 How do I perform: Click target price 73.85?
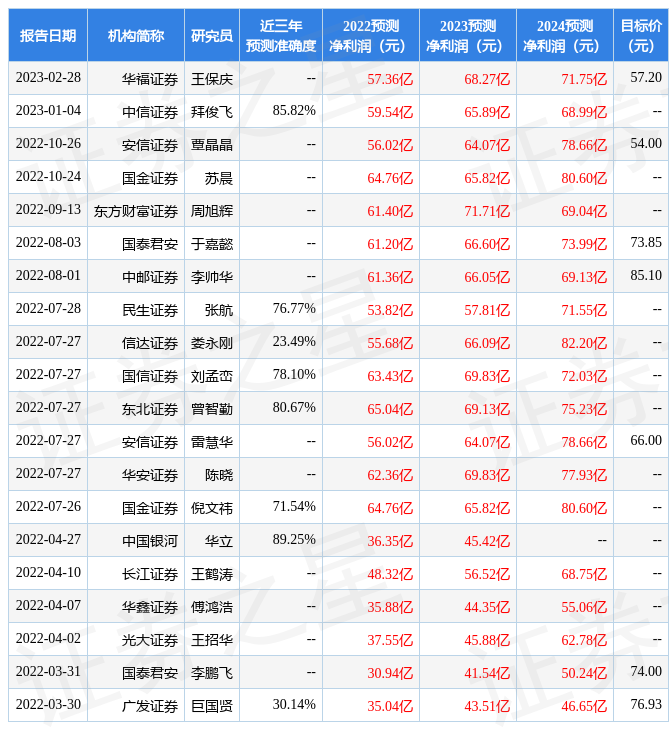tap(646, 243)
